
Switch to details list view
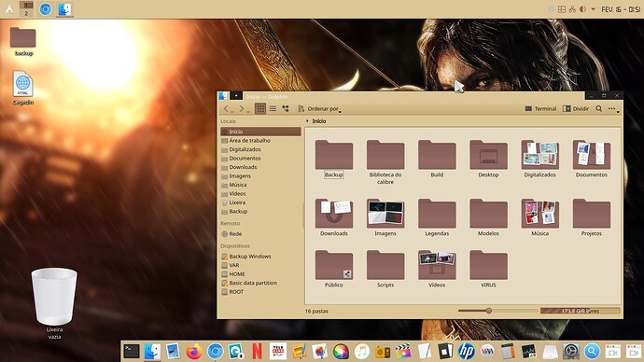pyautogui.click(x=273, y=108)
